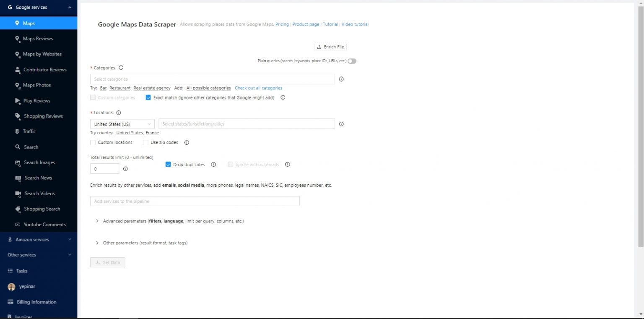Click the Total results limit input field
Image resolution: width=644 pixels, height=319 pixels.
pyautogui.click(x=104, y=168)
